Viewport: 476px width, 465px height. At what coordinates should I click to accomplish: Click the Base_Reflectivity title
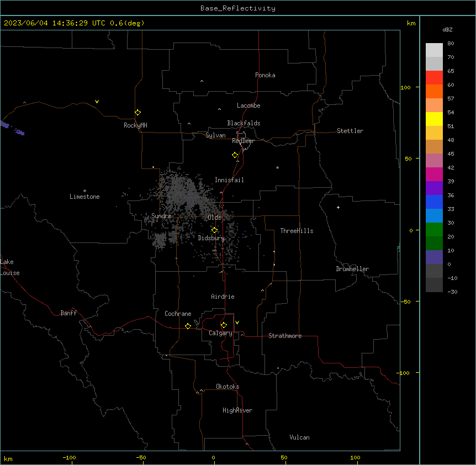[x=238, y=8]
